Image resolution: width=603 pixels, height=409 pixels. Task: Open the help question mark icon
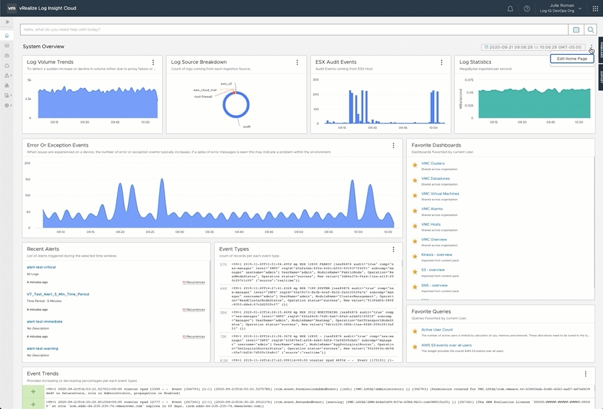coord(527,9)
